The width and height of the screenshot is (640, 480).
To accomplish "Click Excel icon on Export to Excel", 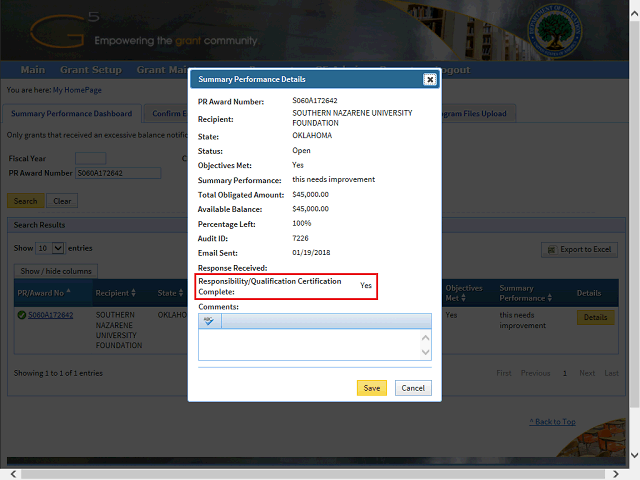I will [551, 250].
